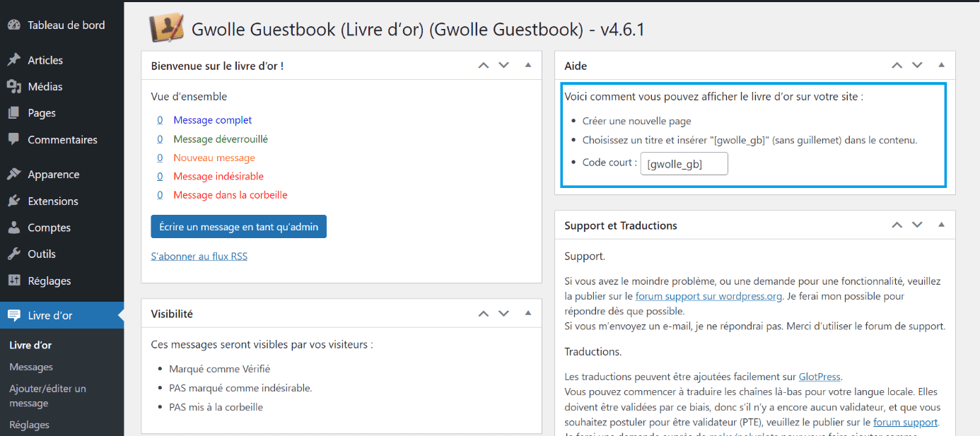The image size is (980, 436).
Task: Click the forum support link about validators
Action: 906,423
